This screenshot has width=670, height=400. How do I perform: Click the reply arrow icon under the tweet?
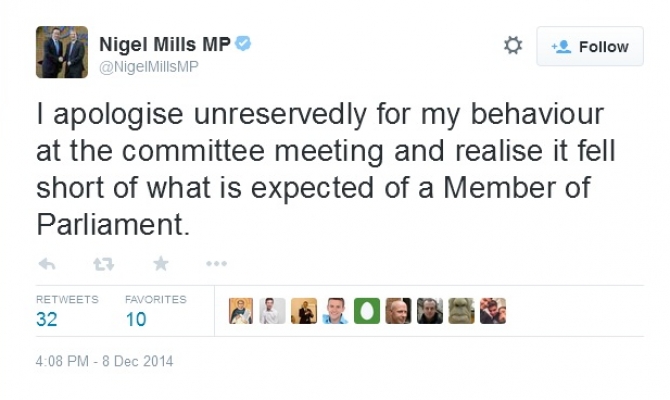pos(46,264)
